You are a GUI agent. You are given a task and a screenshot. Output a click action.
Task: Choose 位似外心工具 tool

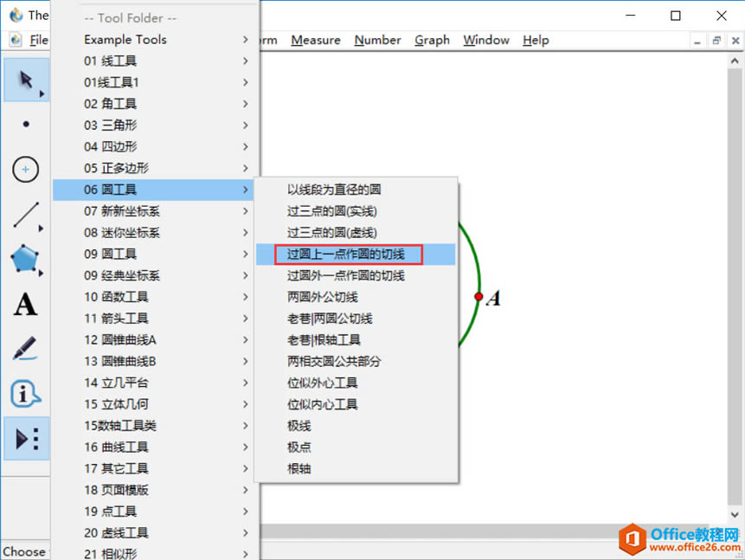tap(356, 383)
